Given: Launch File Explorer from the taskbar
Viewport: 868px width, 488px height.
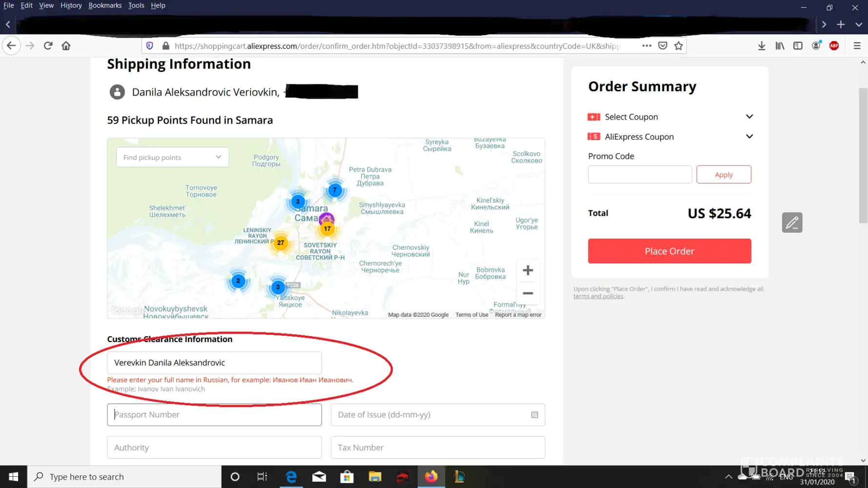Looking at the screenshot, I should tap(375, 477).
